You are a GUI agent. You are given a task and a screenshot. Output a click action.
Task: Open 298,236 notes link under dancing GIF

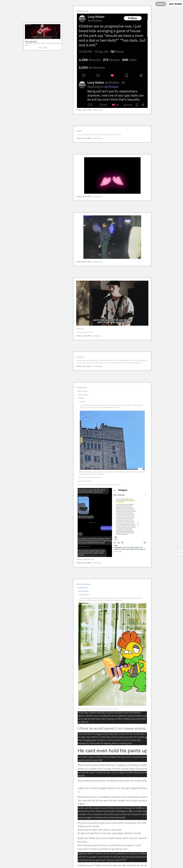98,262
